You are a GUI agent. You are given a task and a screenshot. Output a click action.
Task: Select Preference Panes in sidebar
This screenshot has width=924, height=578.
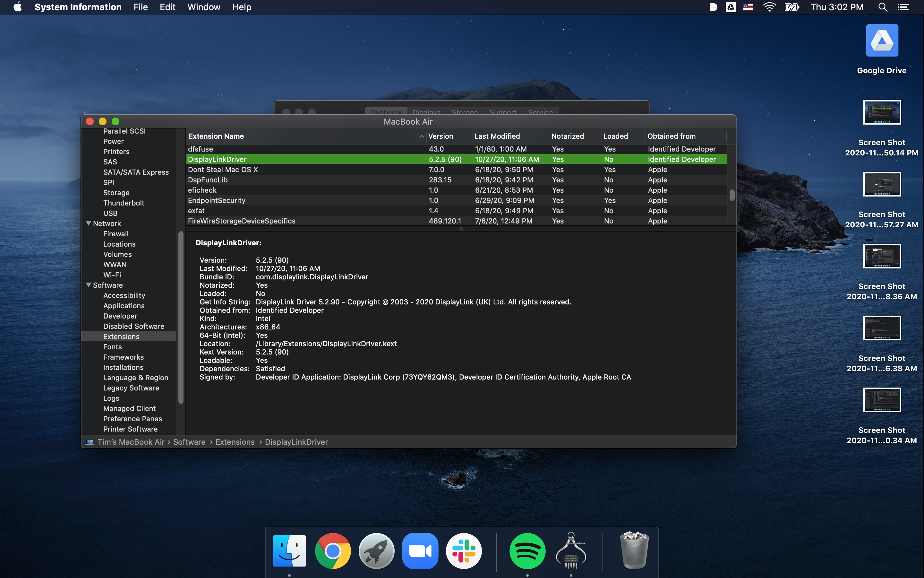[x=133, y=419]
